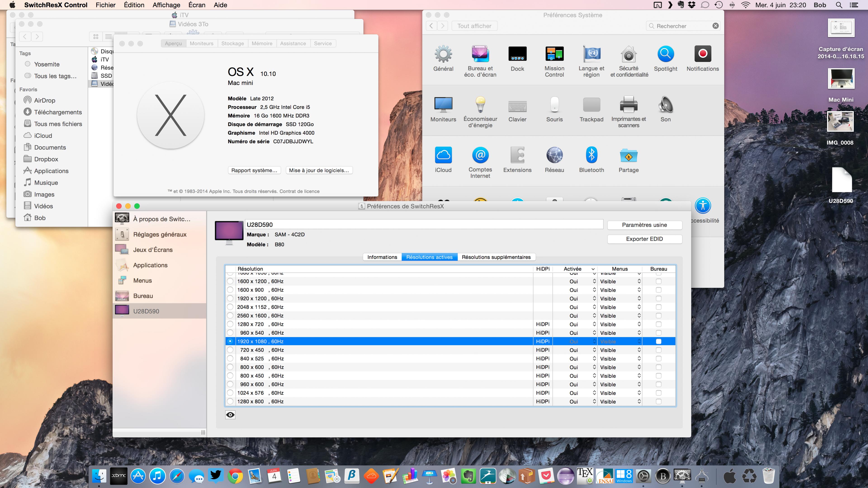Select radio button for 1280 x 720 HiDPI
The height and width of the screenshot is (488, 868).
click(230, 324)
